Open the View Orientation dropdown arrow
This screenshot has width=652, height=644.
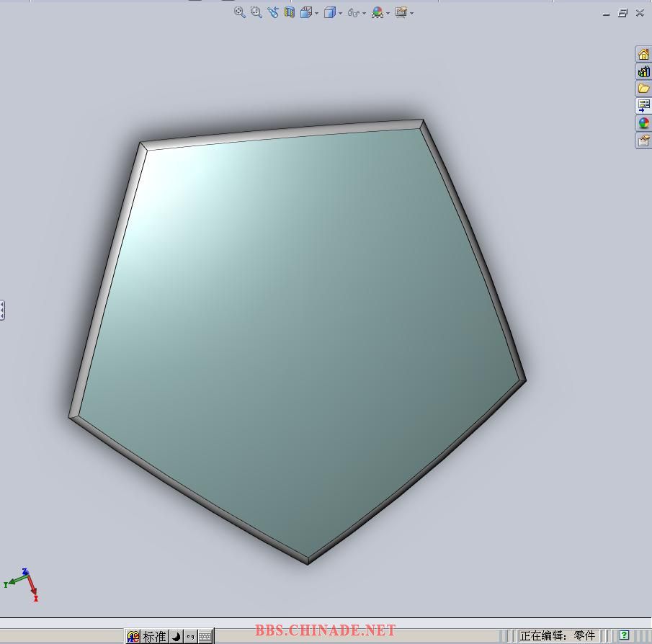point(316,13)
